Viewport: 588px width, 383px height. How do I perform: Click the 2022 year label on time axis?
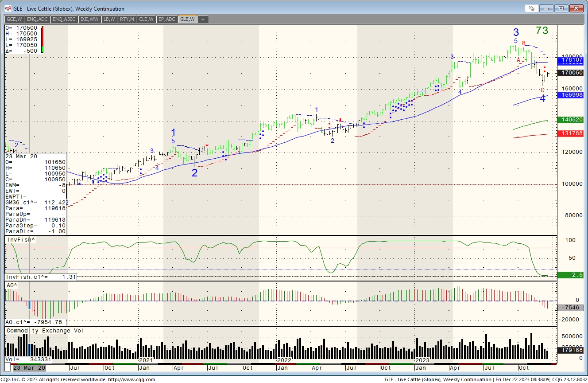click(284, 360)
